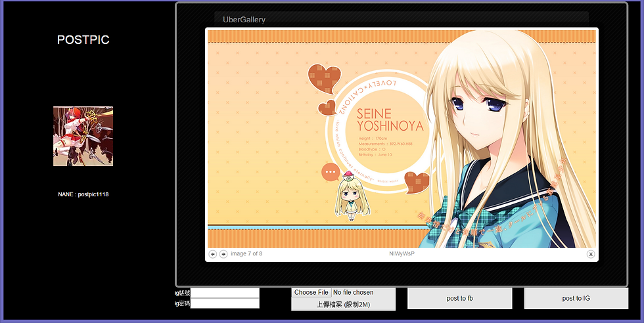This screenshot has width=644, height=323.
Task: Go to next image in lightbox
Action: point(223,254)
